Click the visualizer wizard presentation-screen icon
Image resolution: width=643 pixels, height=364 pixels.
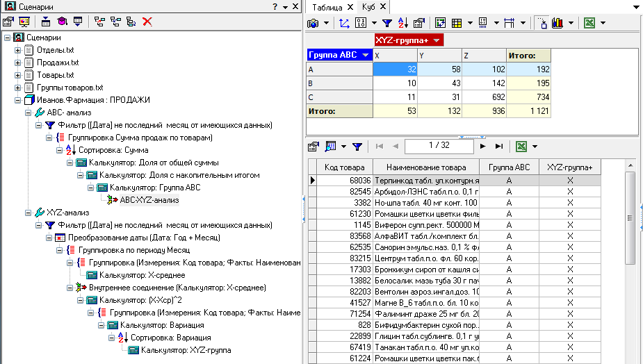point(24,22)
